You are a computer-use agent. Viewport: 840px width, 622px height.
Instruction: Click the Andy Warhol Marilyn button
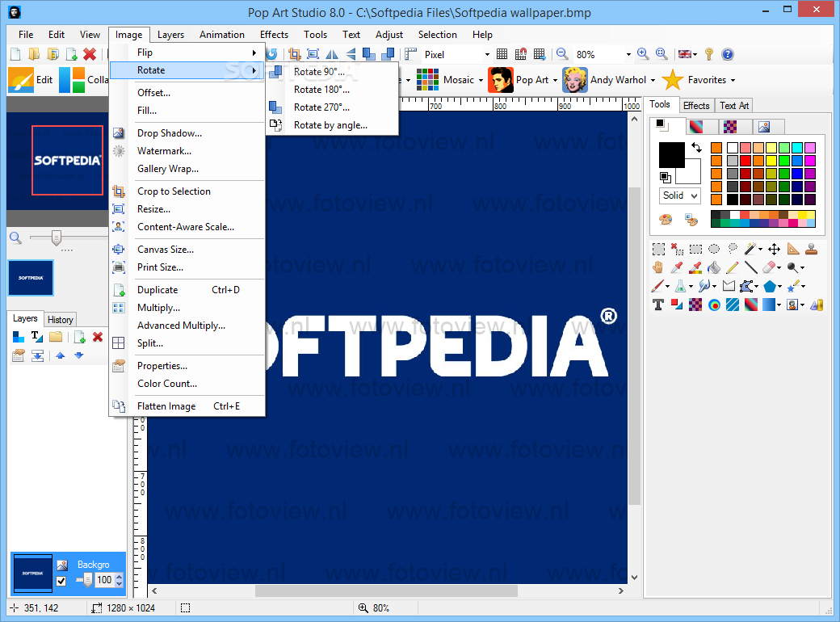pyautogui.click(x=604, y=80)
